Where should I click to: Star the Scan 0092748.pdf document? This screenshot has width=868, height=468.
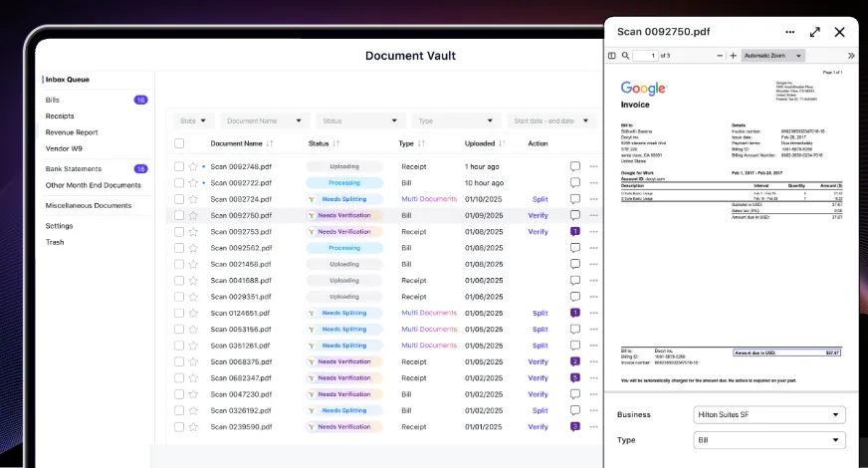tap(193, 166)
